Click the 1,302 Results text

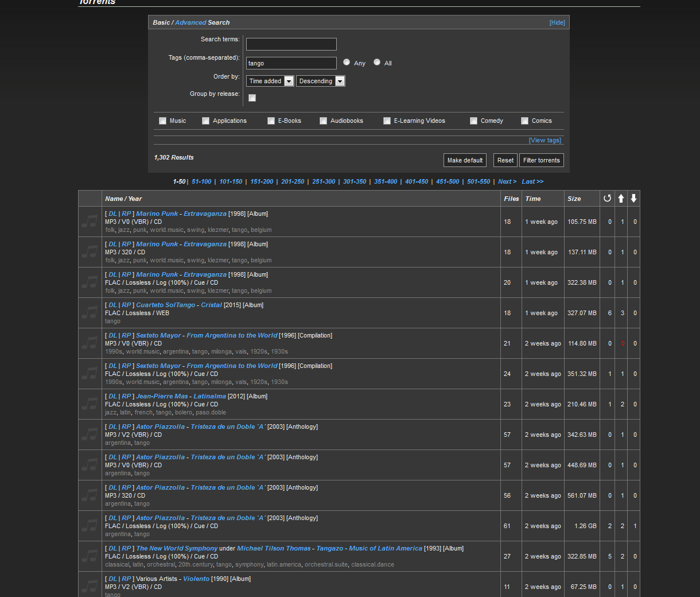point(174,157)
